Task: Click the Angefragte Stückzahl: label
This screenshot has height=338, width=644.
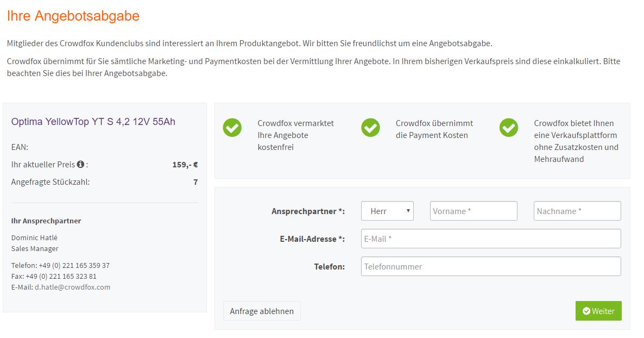Action: pos(50,181)
